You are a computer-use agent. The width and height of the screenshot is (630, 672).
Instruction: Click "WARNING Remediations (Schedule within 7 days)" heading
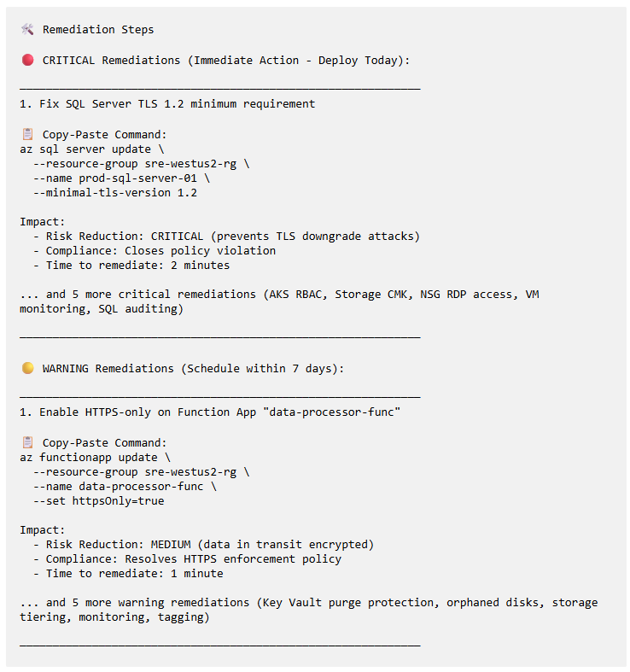pos(193,369)
